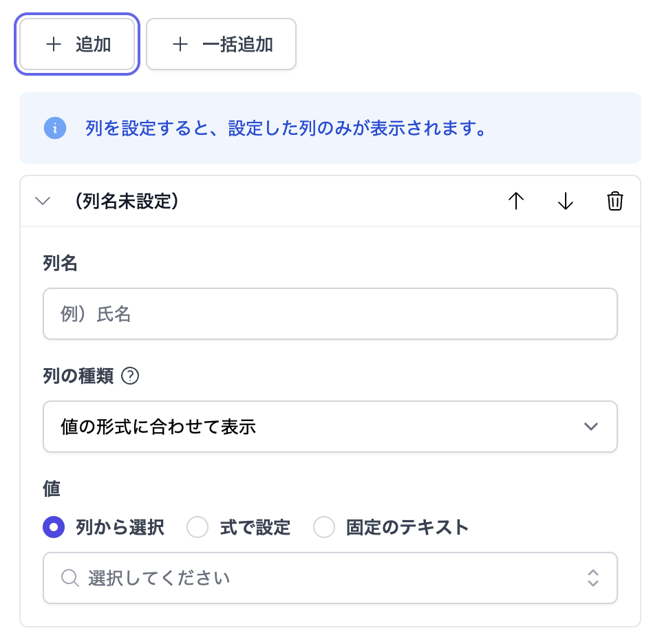Viewport: 662px width, 644px height.
Task: Click the plus icon on the 一括追加 button
Action: coord(180,45)
